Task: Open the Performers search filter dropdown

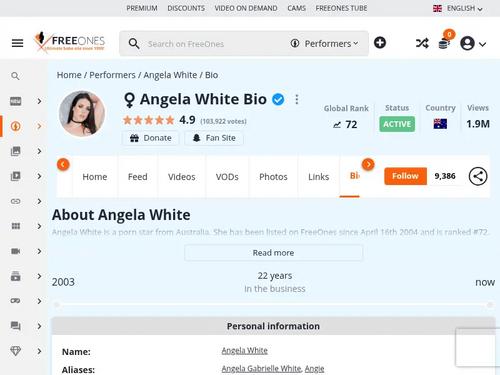Action: [x=324, y=44]
